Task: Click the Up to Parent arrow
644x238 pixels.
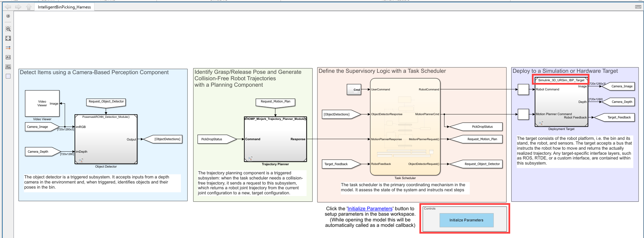Action: point(29,7)
